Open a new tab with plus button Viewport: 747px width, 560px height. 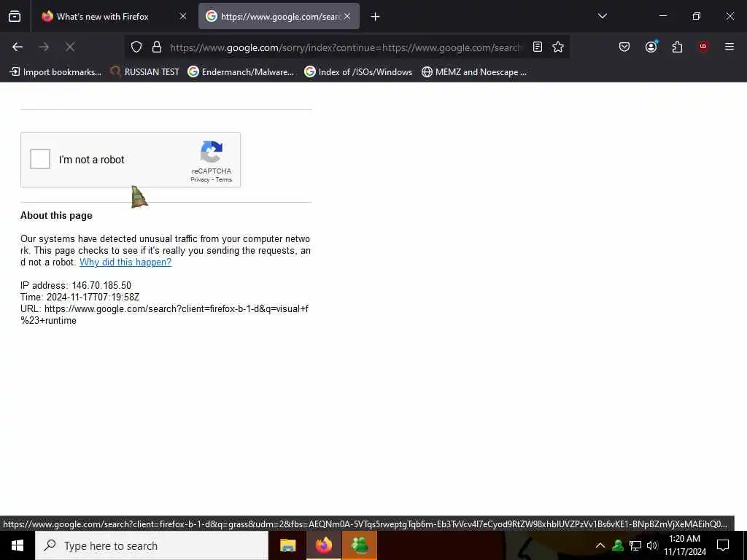[x=376, y=17]
